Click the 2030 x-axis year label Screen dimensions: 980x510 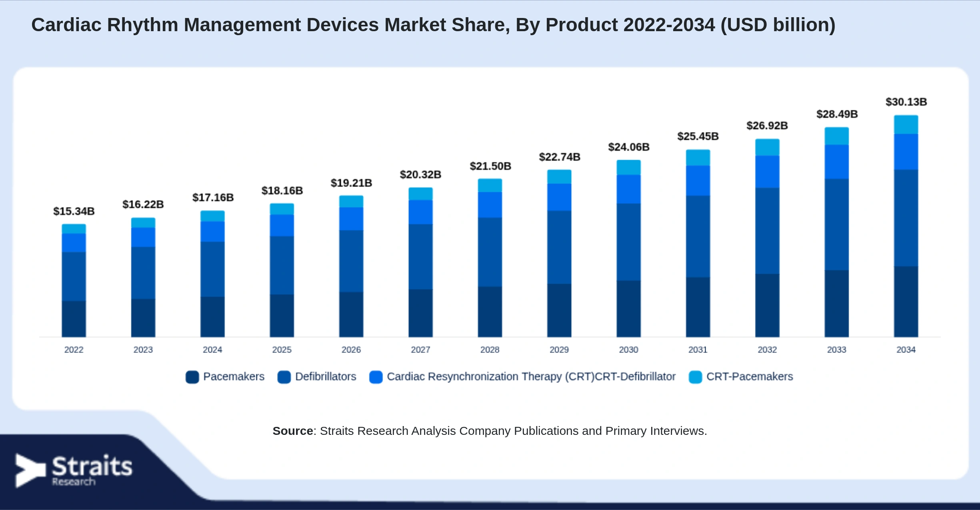coord(629,350)
